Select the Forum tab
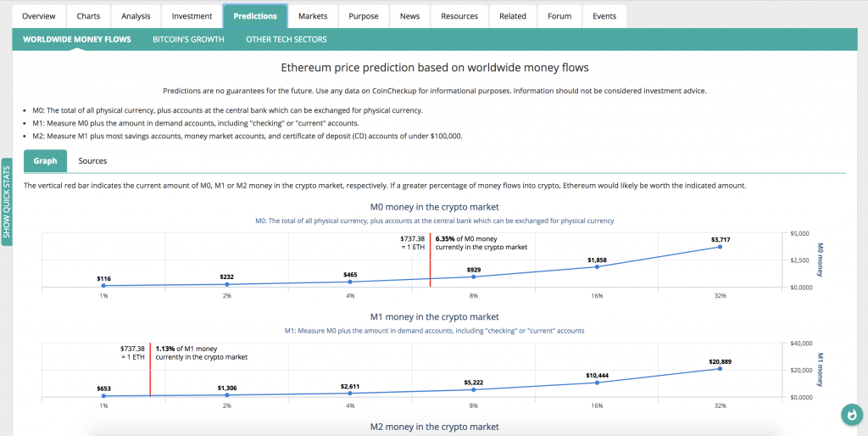868x436 pixels. 559,16
